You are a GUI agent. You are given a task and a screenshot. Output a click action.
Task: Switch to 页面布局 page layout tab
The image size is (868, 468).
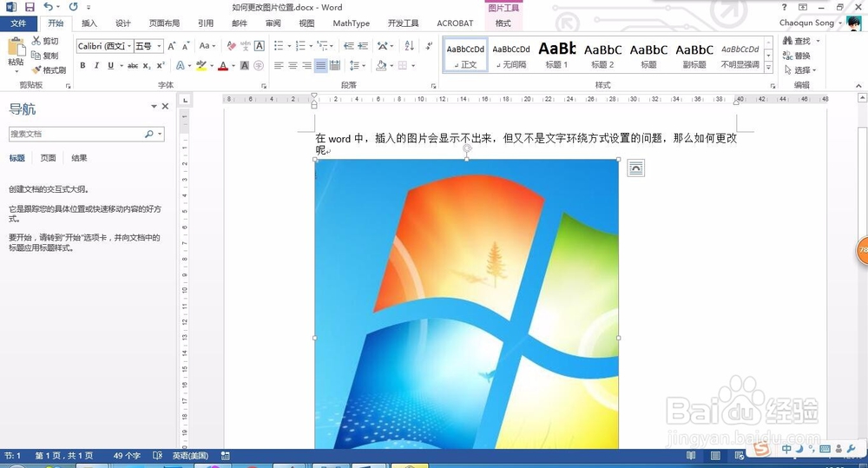(164, 23)
